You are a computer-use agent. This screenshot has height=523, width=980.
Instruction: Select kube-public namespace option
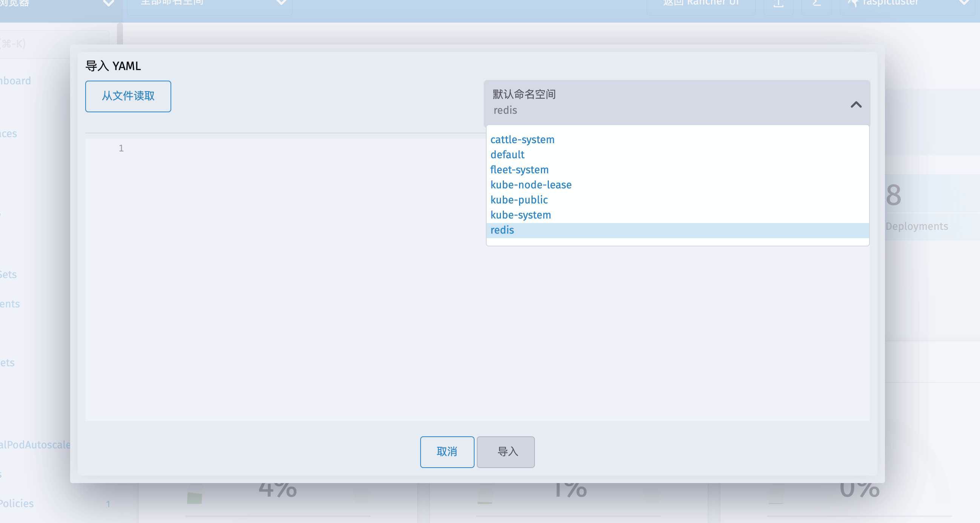[519, 200]
